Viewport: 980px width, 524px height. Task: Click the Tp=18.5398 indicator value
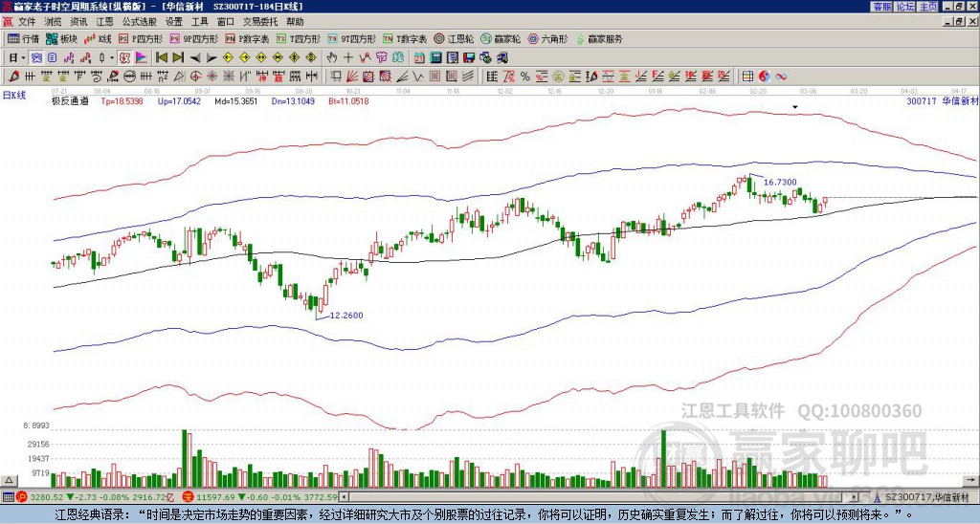[122, 100]
